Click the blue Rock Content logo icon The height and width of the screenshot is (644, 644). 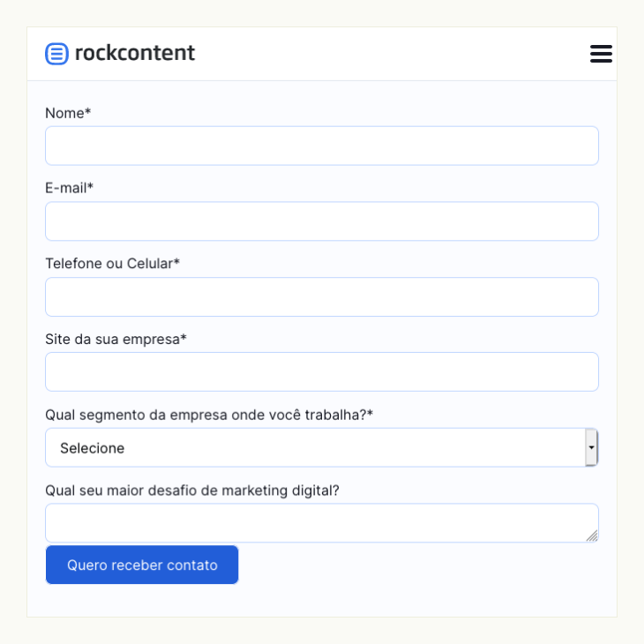pos(56,54)
